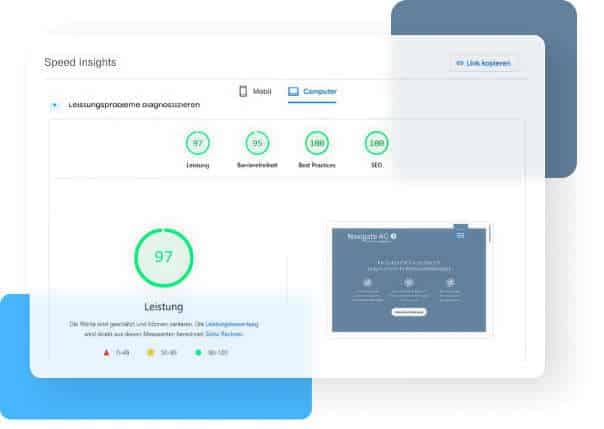Switch to the Mobil tab
Viewport: 604px width, 429px height.
click(x=255, y=91)
